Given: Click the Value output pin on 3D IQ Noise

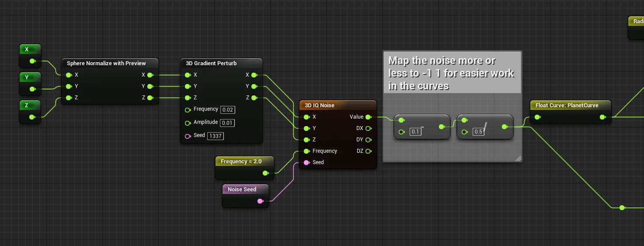Looking at the screenshot, I should pos(368,117).
